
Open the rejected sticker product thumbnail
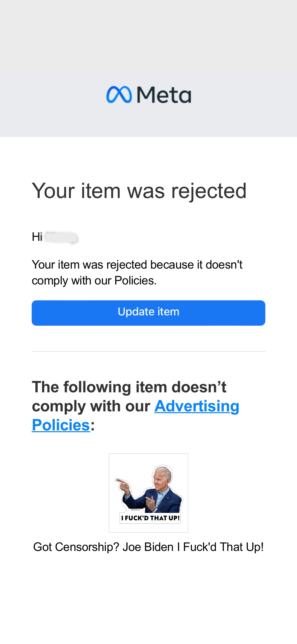click(x=148, y=493)
